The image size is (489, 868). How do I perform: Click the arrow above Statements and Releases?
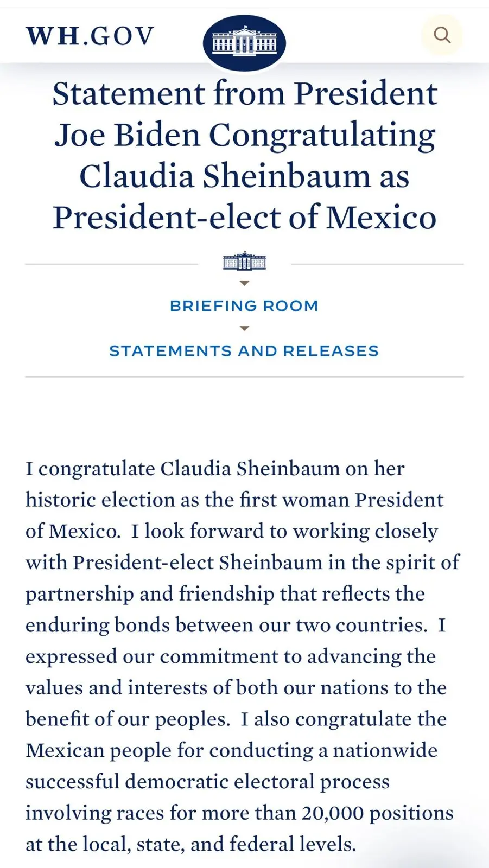click(x=244, y=328)
